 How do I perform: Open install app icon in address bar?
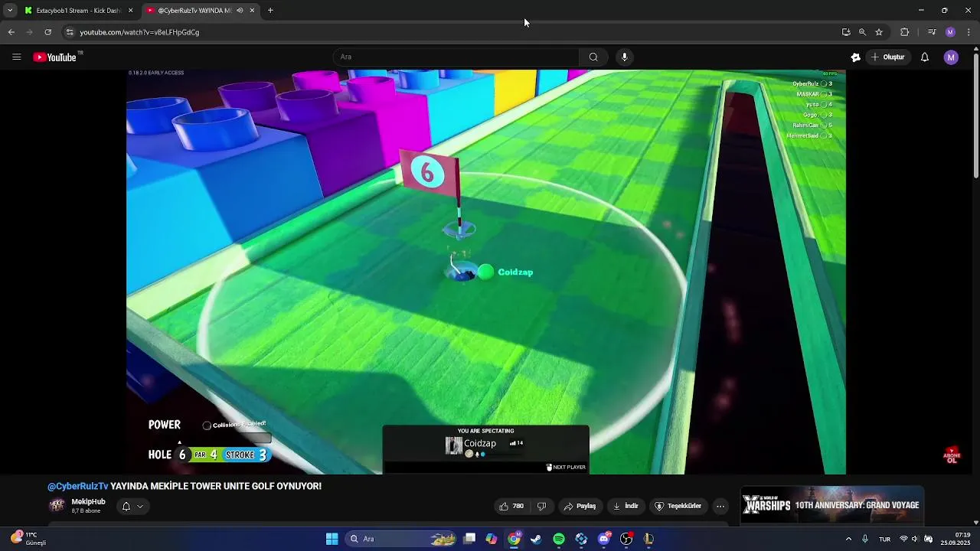pos(846,32)
